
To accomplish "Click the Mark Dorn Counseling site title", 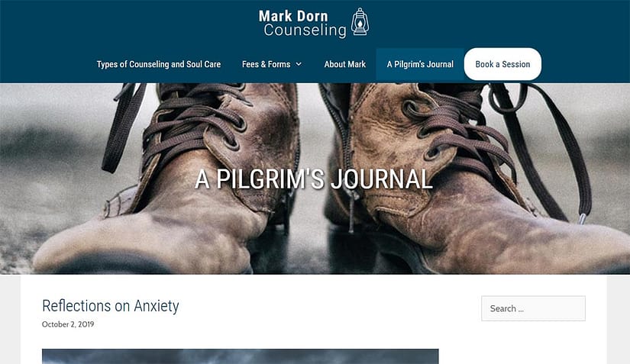I will [x=302, y=24].
